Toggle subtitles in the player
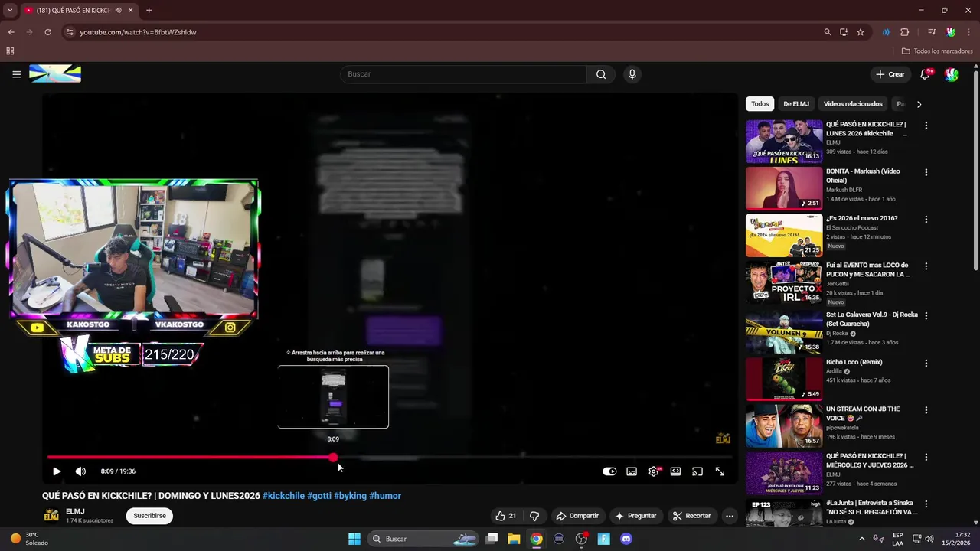 pyautogui.click(x=632, y=471)
